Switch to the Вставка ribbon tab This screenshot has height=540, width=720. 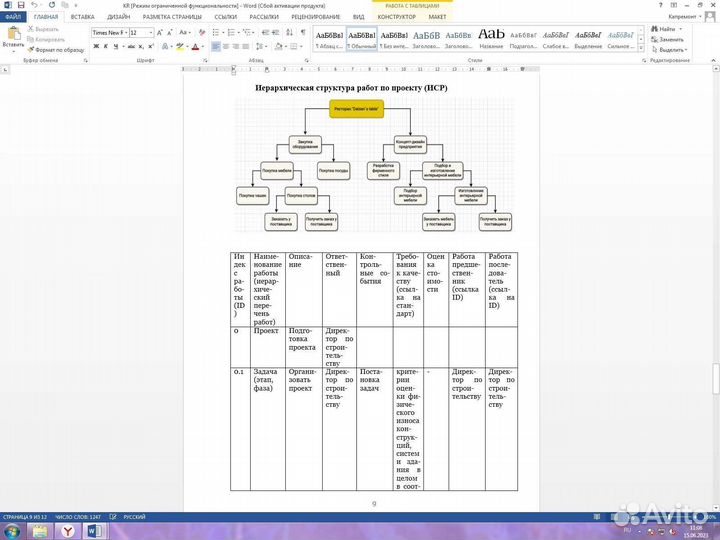tap(83, 17)
